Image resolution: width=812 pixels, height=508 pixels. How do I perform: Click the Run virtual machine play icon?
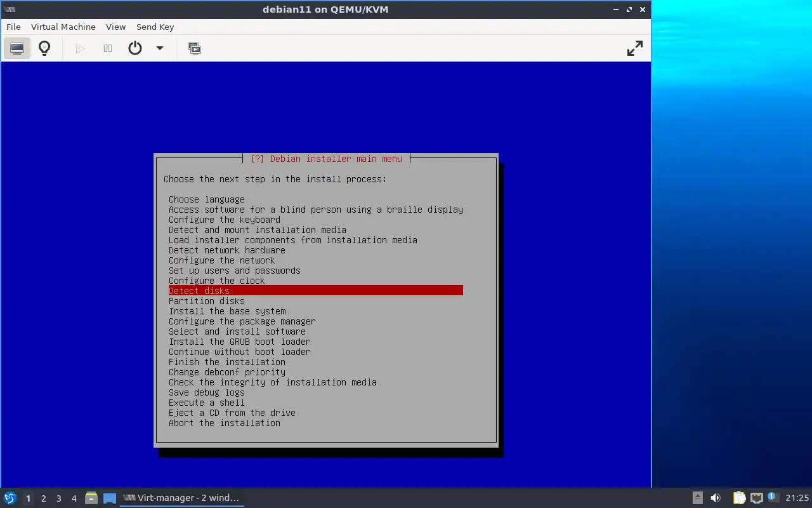point(80,48)
